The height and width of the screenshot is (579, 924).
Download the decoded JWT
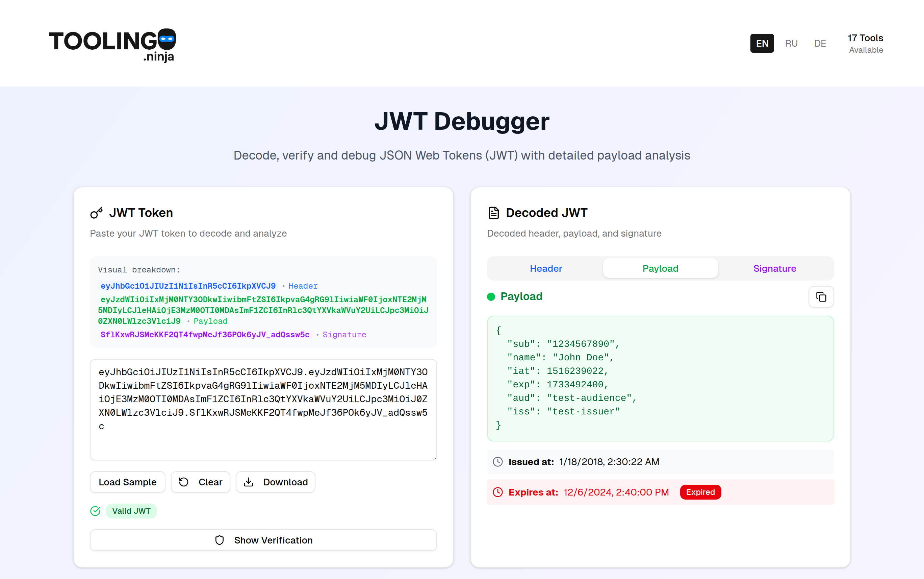276,482
